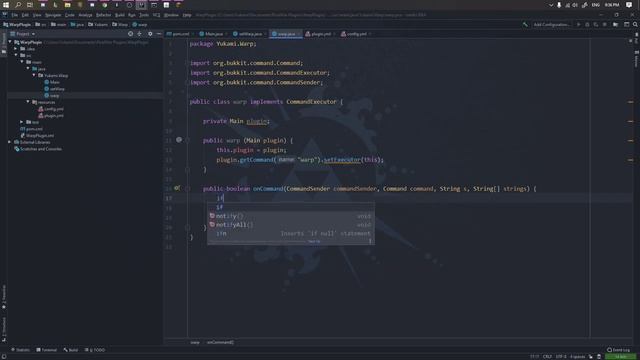Hide the Project panel with minus icon
640x360 pixels.
click(x=159, y=34)
